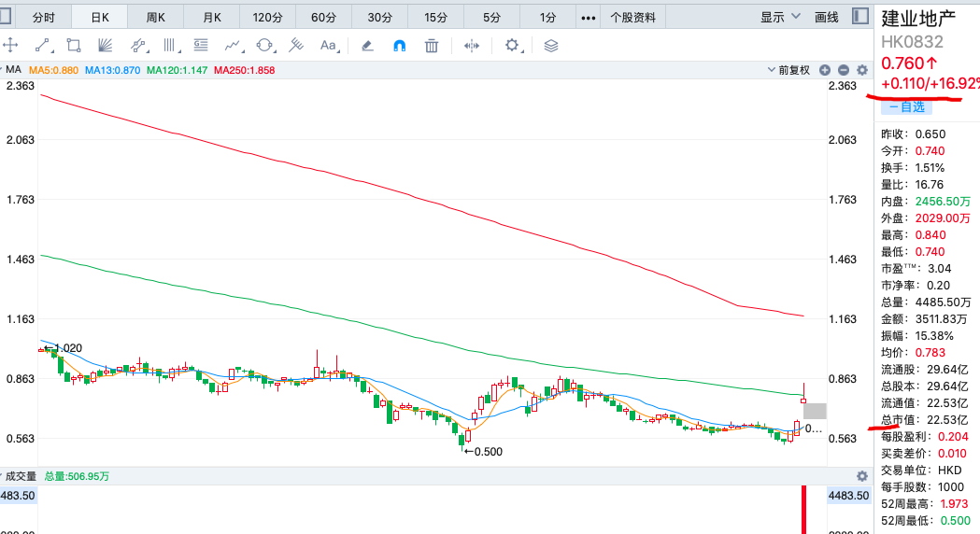
Task: Click the 建业地产 stock name
Action: tap(918, 18)
